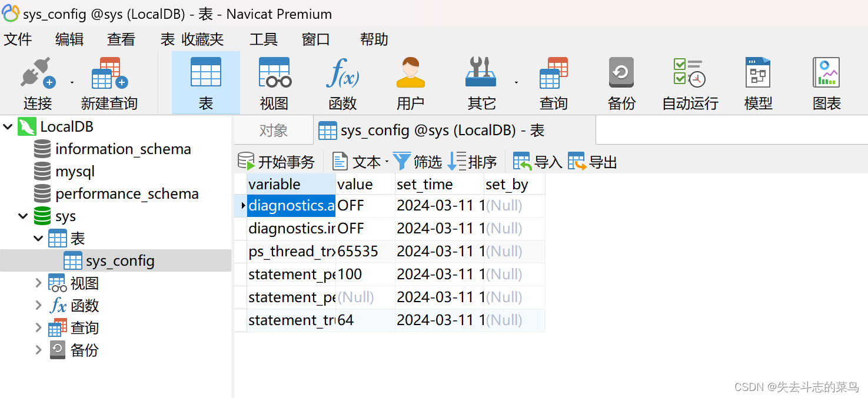Viewport: 868px width, 398px height.
Task: Open the 自动运行 (Automation) icon
Action: [689, 82]
